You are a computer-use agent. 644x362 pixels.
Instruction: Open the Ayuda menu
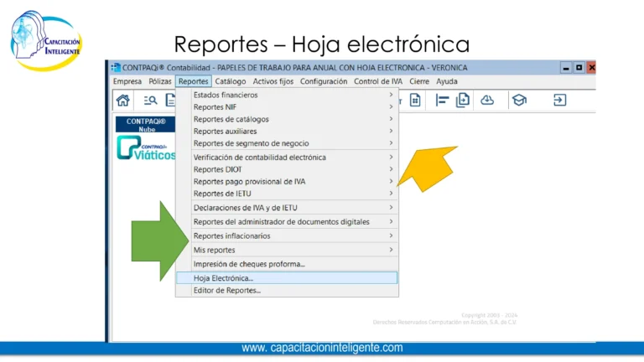pos(447,81)
